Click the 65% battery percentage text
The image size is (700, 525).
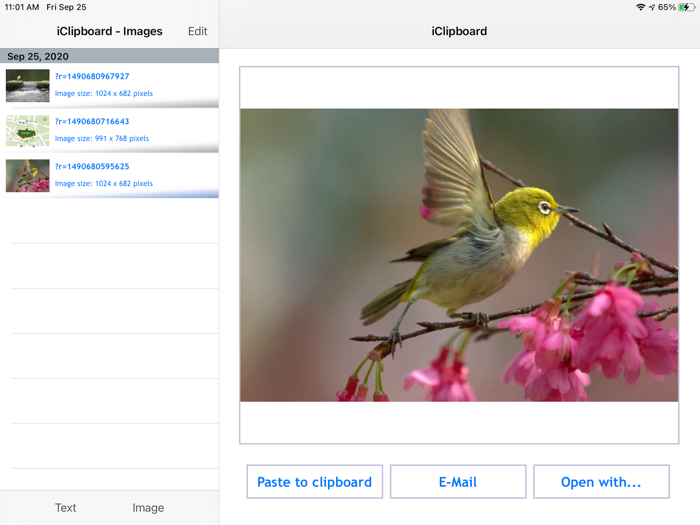pos(667,7)
